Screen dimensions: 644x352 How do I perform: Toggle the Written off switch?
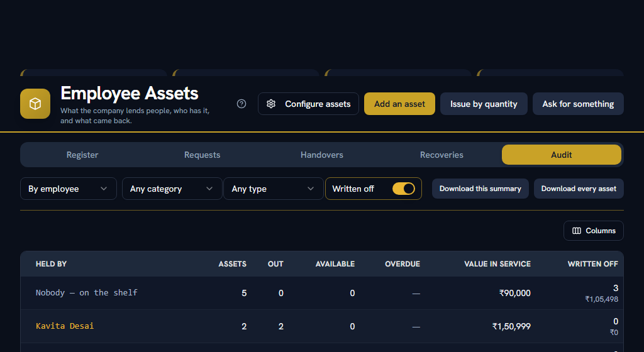[403, 189]
